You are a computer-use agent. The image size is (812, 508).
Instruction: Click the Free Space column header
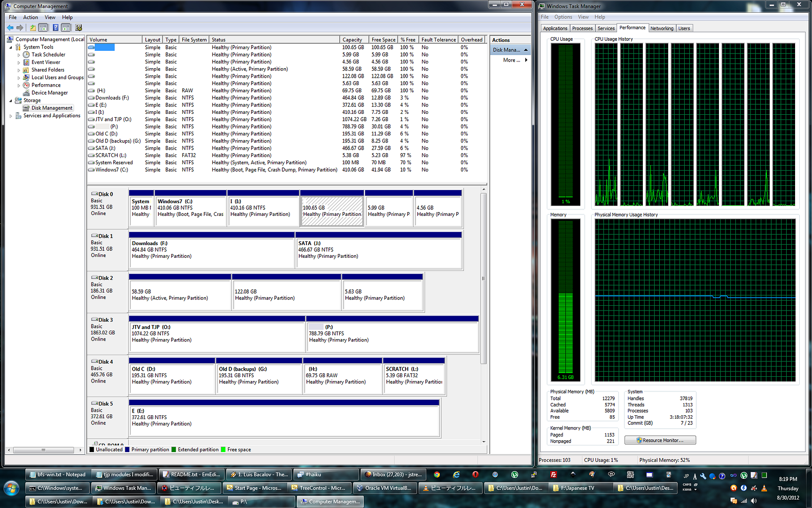click(x=383, y=40)
